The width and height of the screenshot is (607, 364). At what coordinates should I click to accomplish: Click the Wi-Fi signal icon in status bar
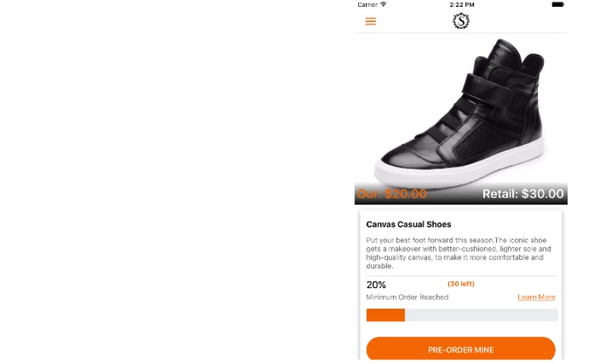coord(384,5)
